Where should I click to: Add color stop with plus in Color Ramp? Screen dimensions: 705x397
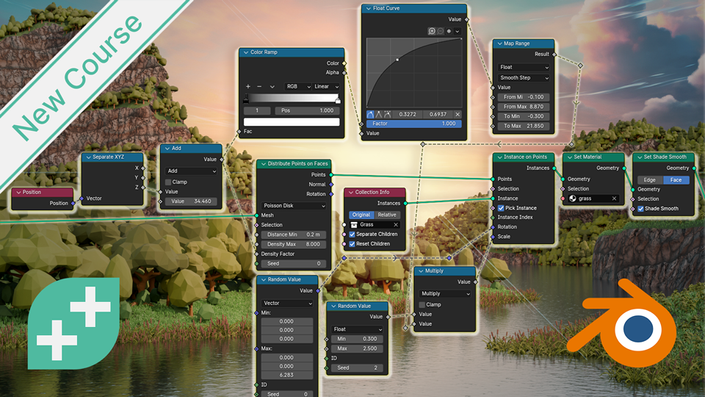[248, 86]
